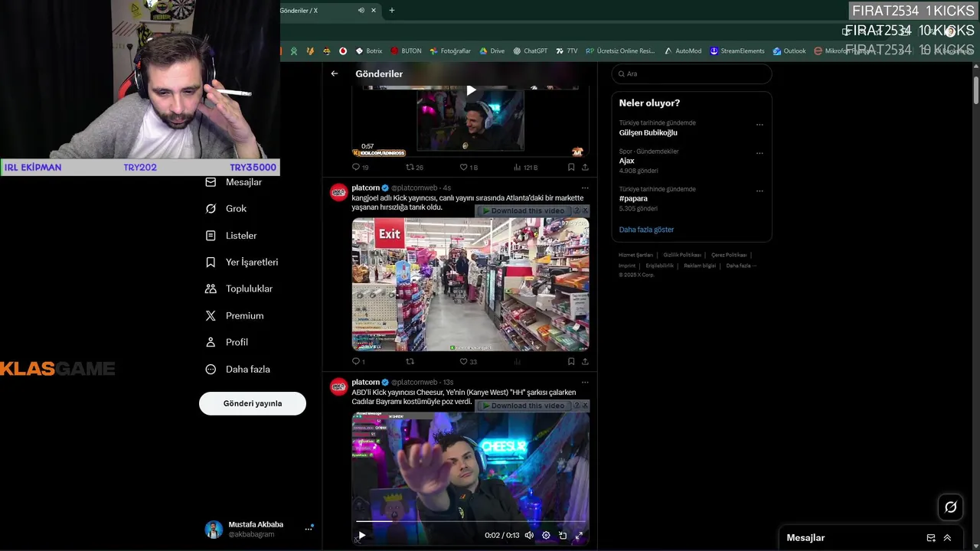Open StreamElements bookmark

(x=737, y=51)
